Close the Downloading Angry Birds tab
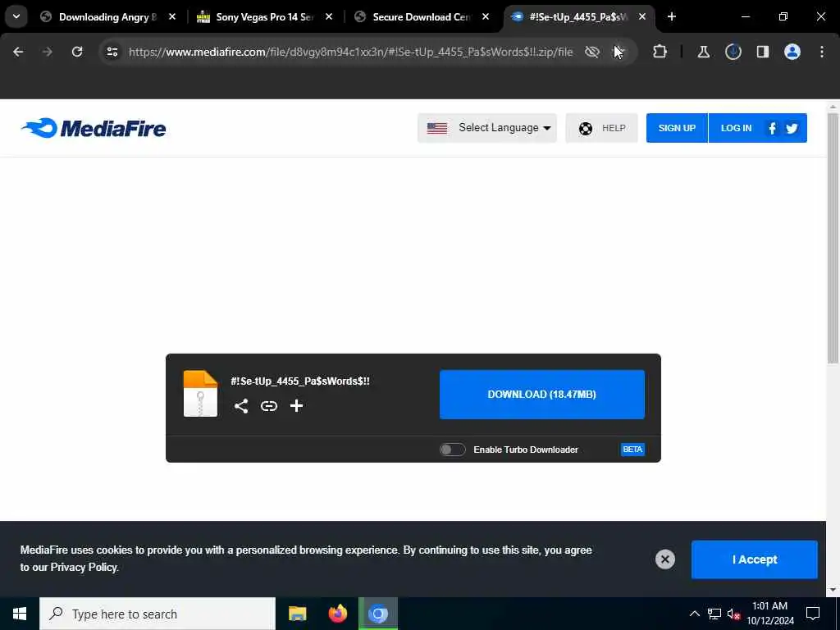This screenshot has width=840, height=630. (172, 16)
